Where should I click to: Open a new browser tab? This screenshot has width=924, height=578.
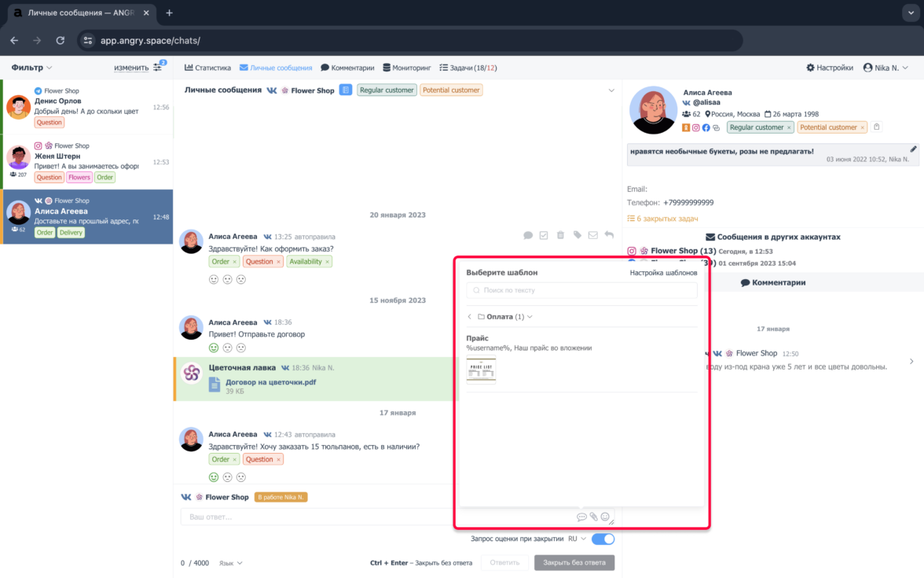pyautogui.click(x=169, y=13)
